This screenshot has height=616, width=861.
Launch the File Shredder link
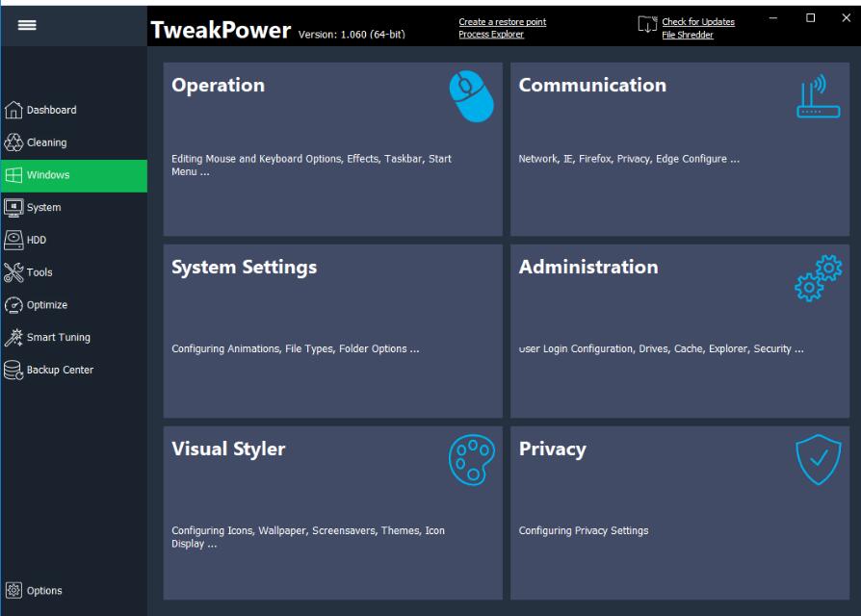tap(688, 35)
